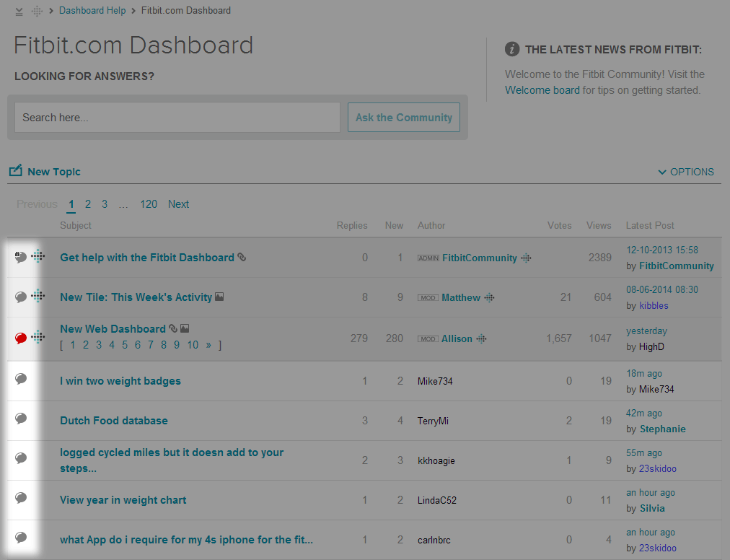The width and height of the screenshot is (730, 560).
Task: Open New Tile: This Week's Activity thread
Action: 136,297
